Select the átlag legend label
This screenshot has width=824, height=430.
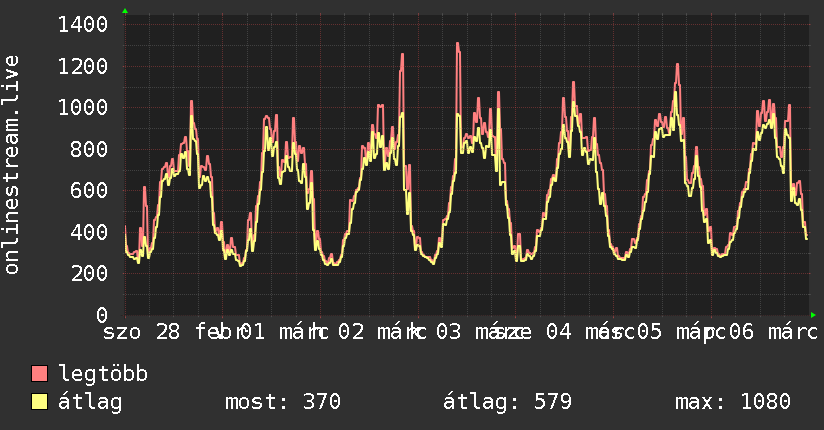90,402
